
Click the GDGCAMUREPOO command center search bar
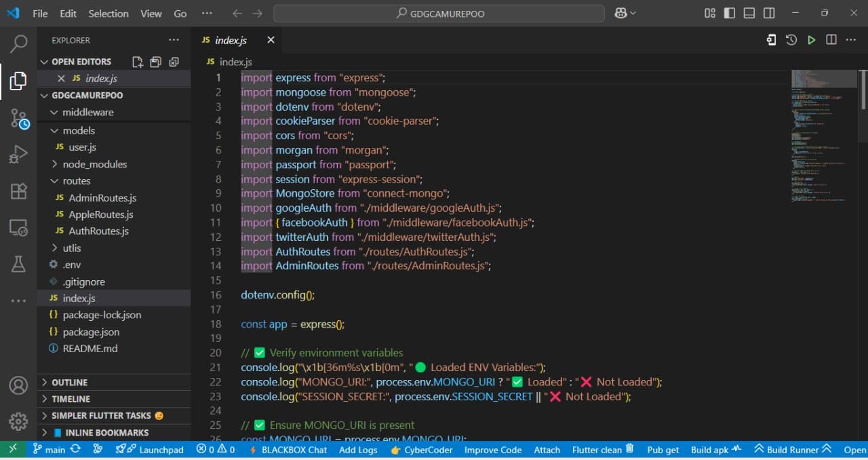click(x=438, y=12)
